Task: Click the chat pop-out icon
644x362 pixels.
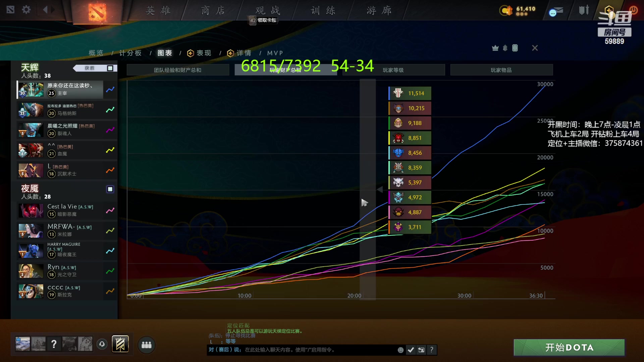Action: (421, 350)
